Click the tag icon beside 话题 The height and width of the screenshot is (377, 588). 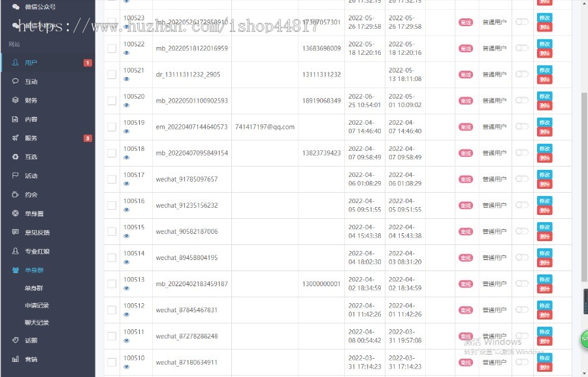[x=16, y=340]
